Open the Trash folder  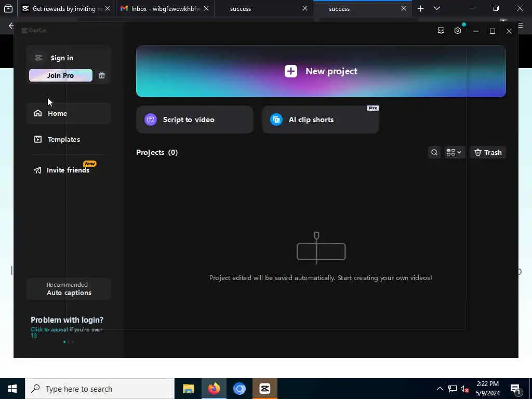point(488,152)
